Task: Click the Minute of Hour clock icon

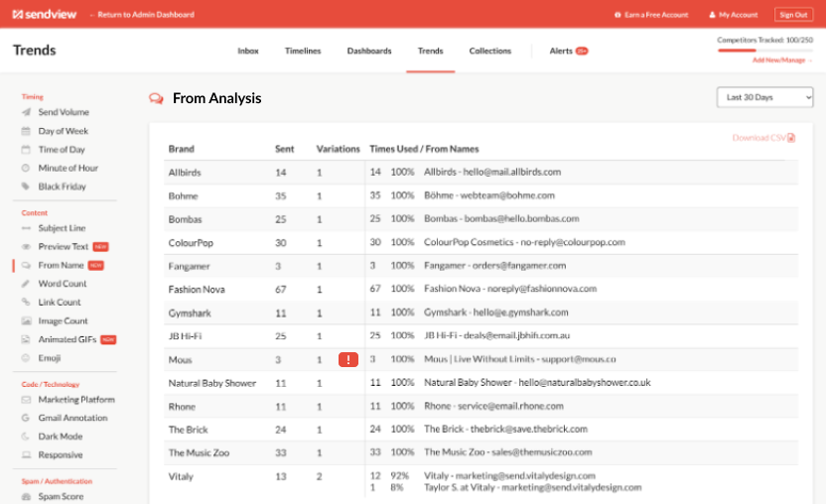Action: 26,168
